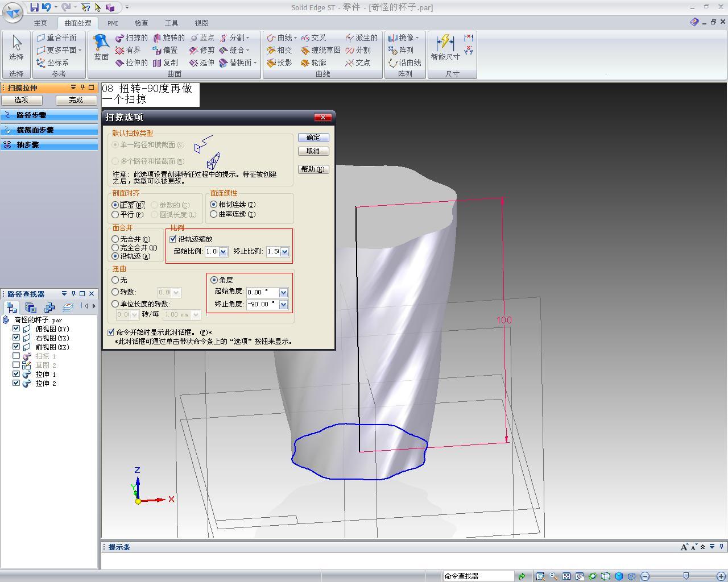Switch to the PMI tab
The height and width of the screenshot is (582, 728).
coord(113,23)
